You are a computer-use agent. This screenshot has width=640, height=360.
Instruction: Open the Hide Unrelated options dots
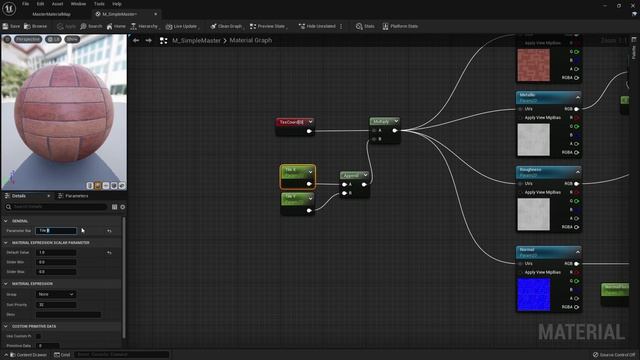click(341, 26)
